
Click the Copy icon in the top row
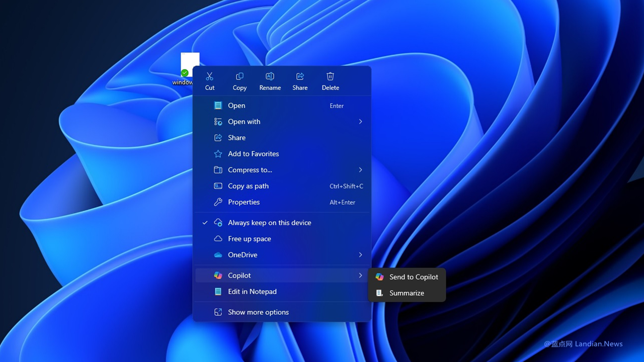[x=239, y=76]
